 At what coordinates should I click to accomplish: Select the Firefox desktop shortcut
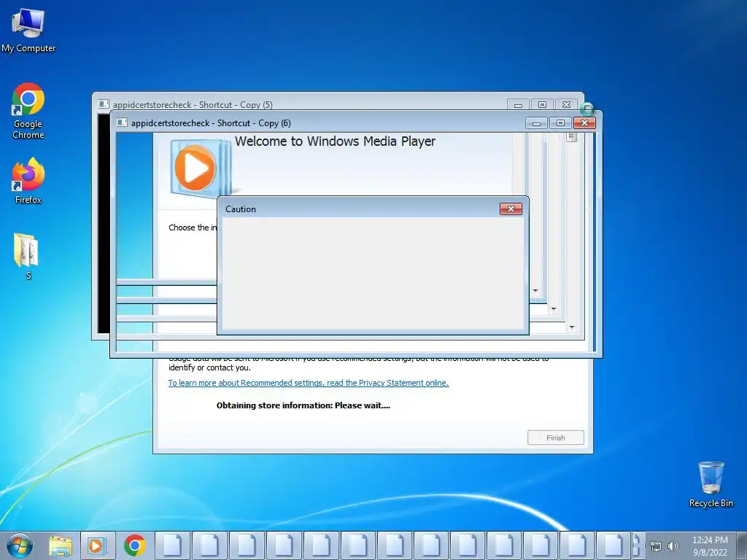[x=28, y=181]
